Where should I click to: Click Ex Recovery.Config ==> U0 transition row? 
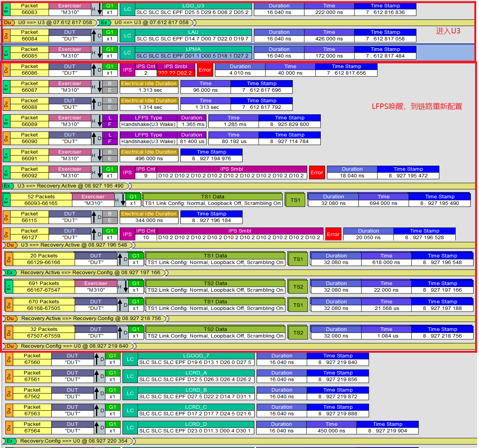(x=68, y=441)
